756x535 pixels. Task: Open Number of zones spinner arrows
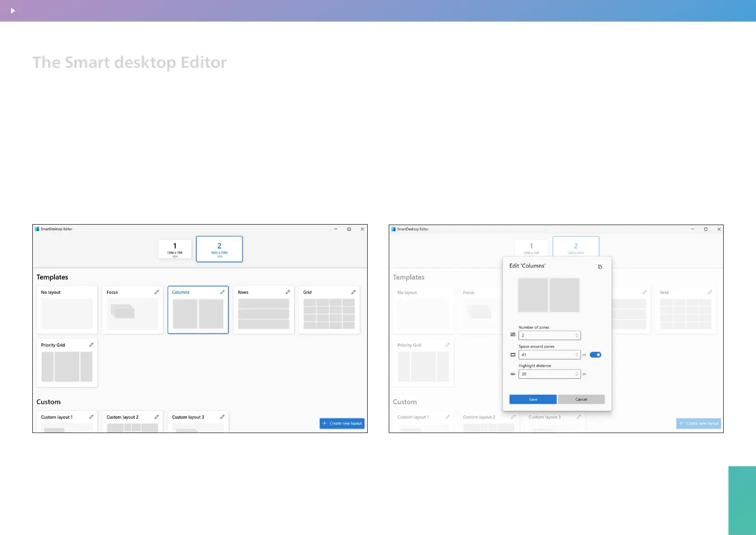pyautogui.click(x=577, y=336)
